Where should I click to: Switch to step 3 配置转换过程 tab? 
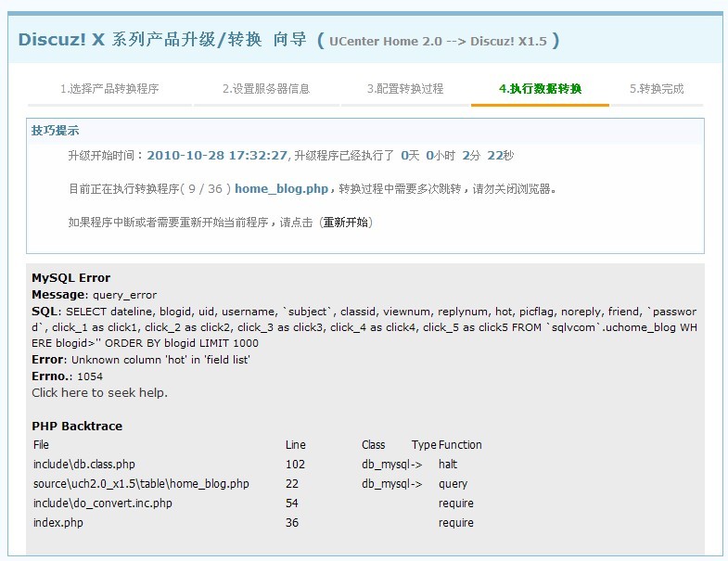coord(405,89)
